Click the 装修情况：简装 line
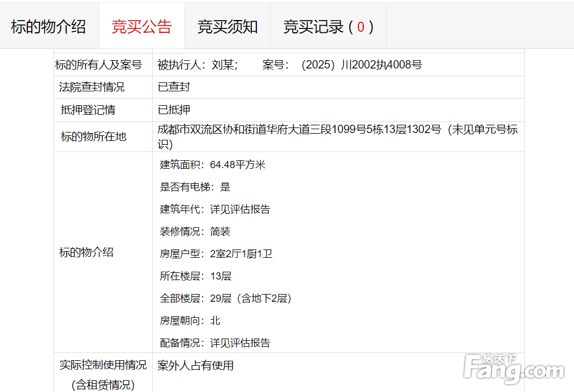Image resolution: width=574 pixels, height=392 pixels. (195, 232)
